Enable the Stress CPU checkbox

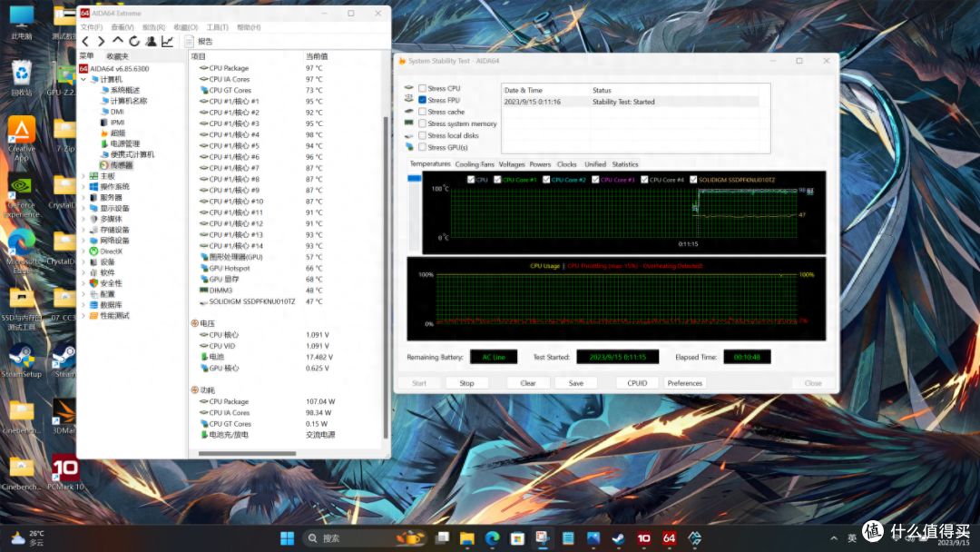point(423,88)
